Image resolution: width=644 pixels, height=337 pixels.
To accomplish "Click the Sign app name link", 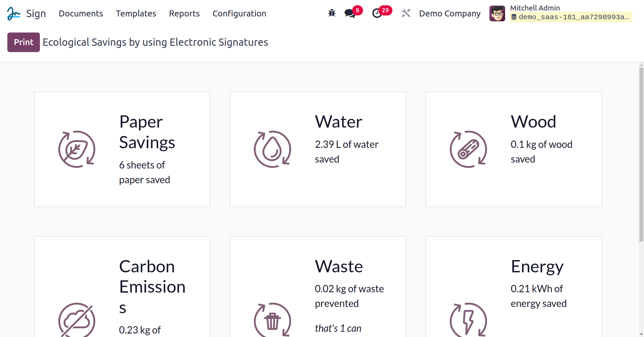I will [x=36, y=14].
